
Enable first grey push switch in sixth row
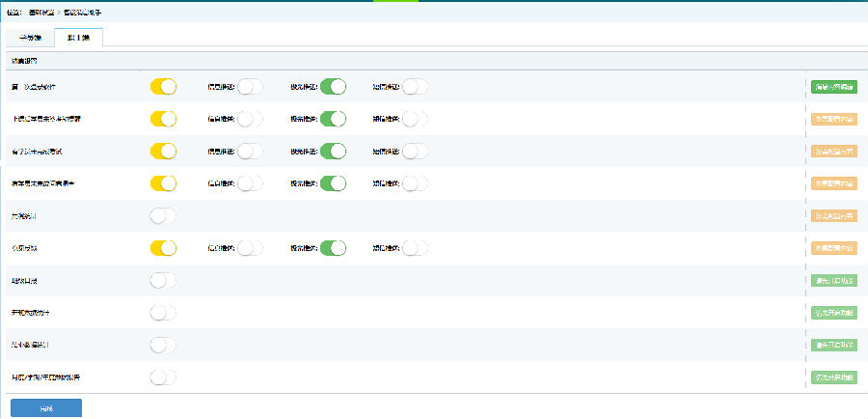(x=250, y=248)
